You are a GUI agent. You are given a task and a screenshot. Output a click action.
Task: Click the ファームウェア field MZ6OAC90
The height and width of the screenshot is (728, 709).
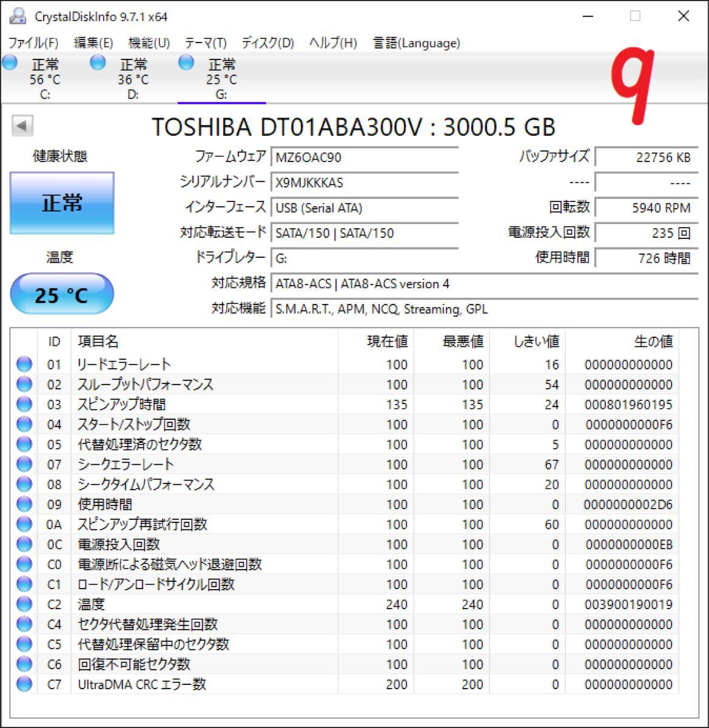[x=364, y=157]
